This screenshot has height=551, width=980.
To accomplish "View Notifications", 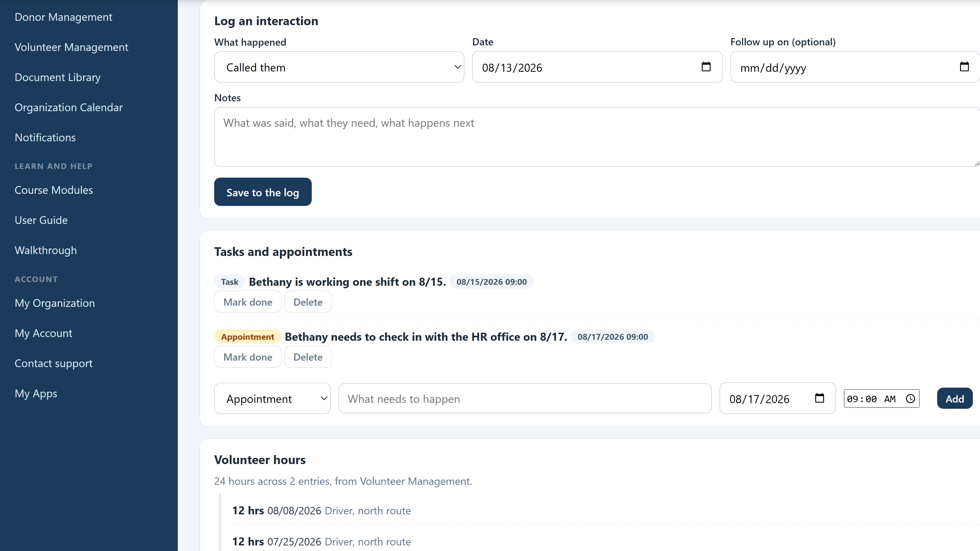I will click(45, 137).
